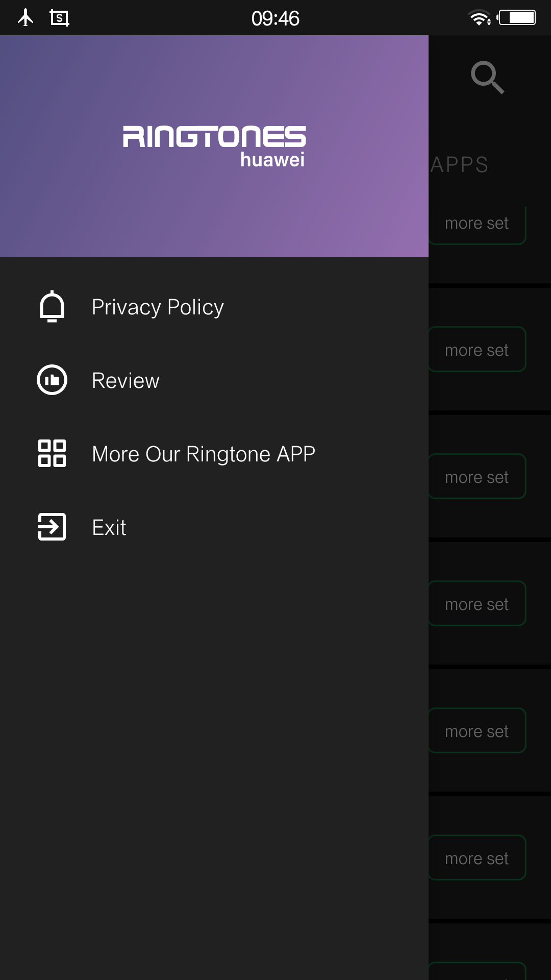Tap the bell icon beside Privacy Policy
This screenshot has width=551, height=980.
click(52, 307)
